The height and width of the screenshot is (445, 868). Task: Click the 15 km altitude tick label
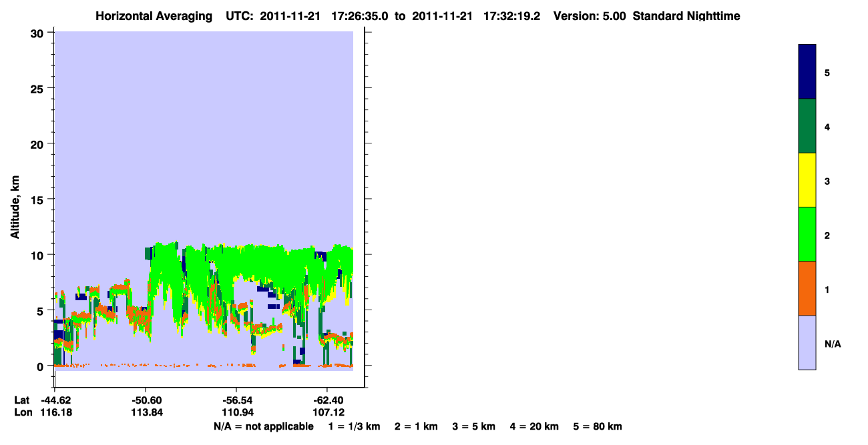click(x=38, y=199)
